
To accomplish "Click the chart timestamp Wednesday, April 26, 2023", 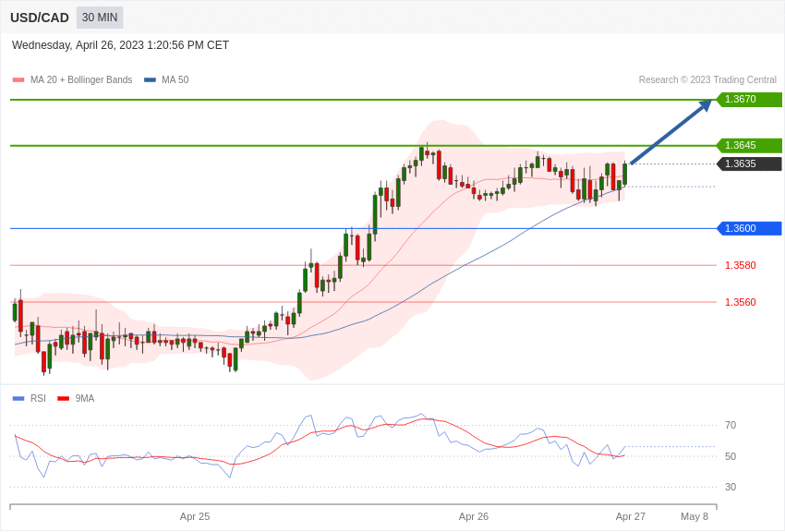I will (x=120, y=45).
